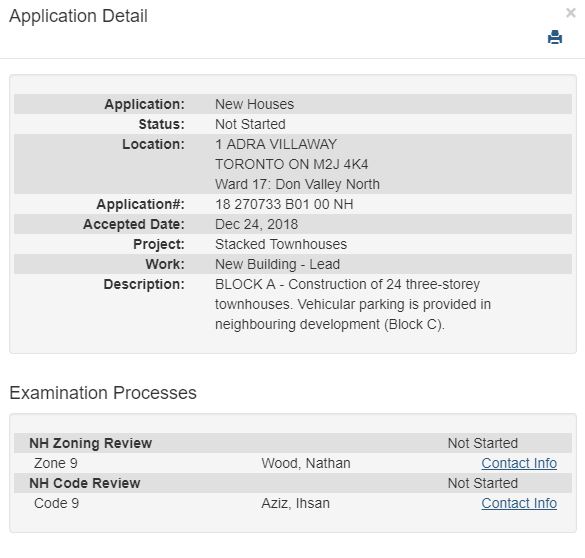
Task: Select the NH Code Review row header
Action: click(293, 483)
